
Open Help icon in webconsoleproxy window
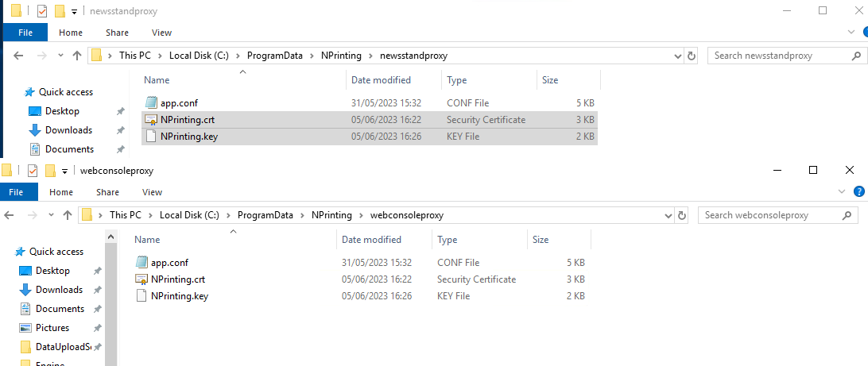point(859,192)
